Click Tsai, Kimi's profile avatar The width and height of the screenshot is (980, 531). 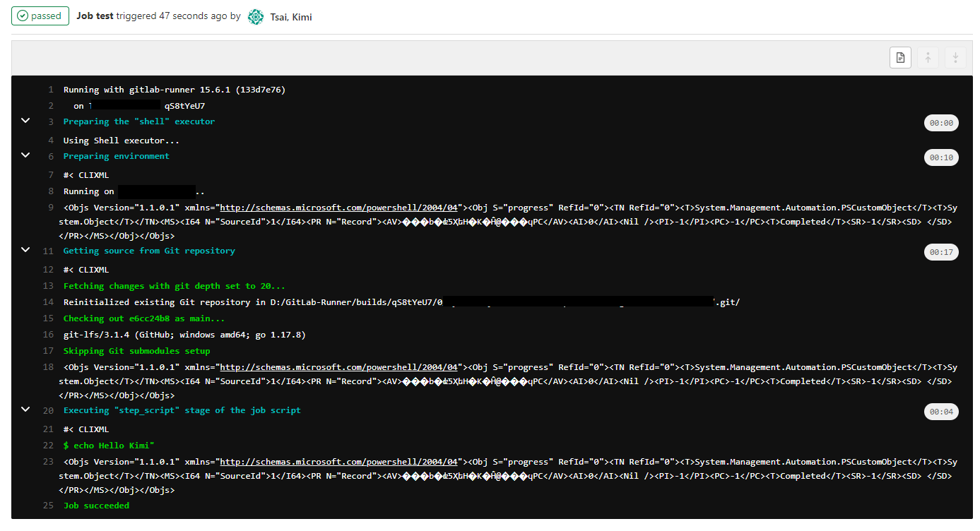coord(255,17)
